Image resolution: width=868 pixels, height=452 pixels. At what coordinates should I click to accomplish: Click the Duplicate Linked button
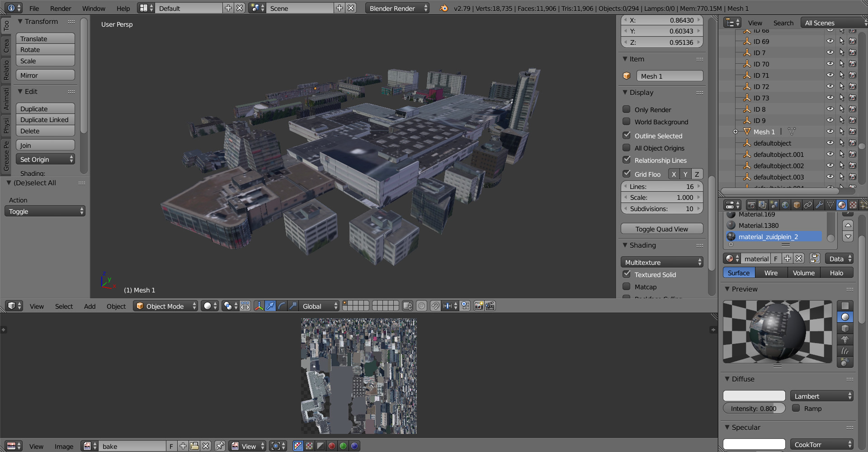45,119
